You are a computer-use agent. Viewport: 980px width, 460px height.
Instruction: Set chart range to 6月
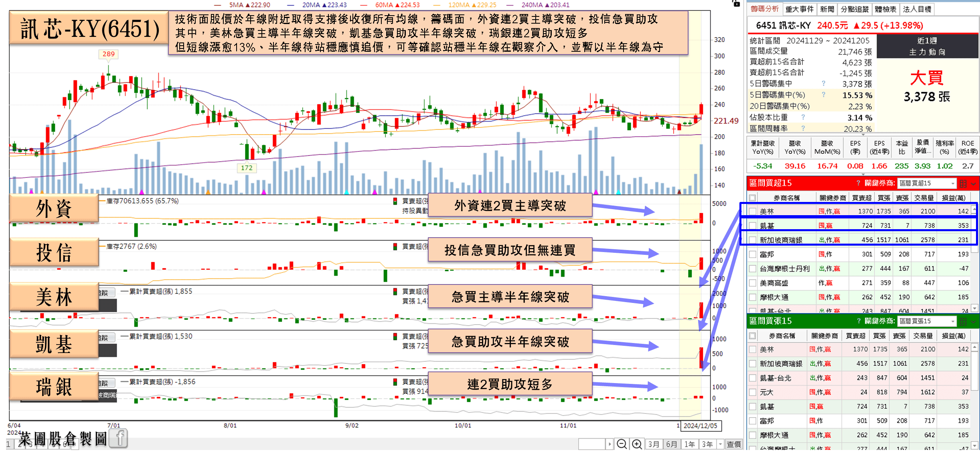pyautogui.click(x=672, y=444)
